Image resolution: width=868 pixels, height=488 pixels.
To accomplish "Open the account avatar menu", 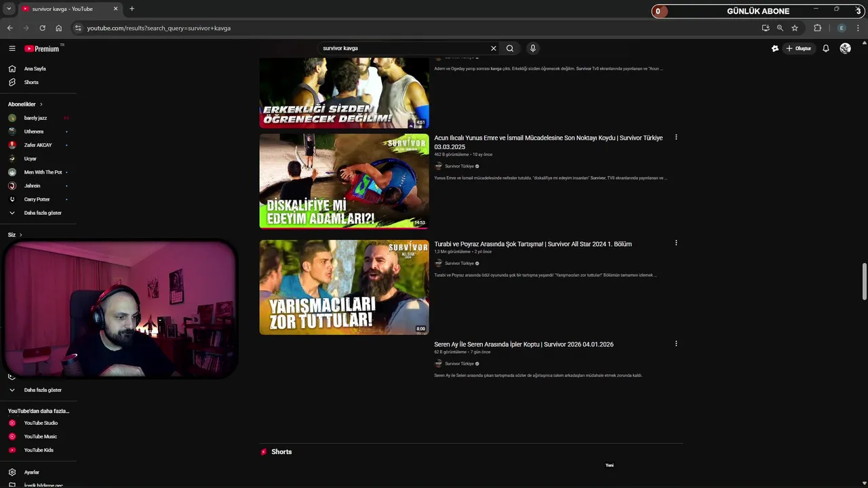I will coord(845,48).
